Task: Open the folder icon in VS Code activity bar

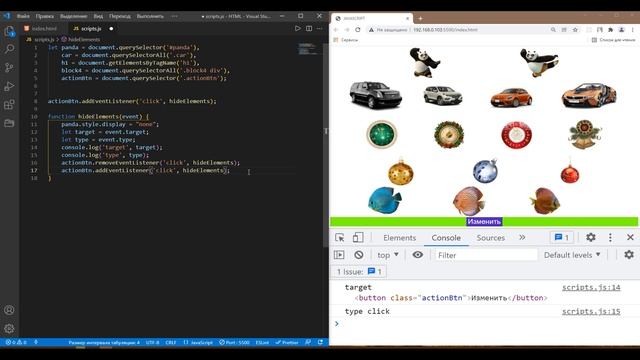Action: point(9,123)
